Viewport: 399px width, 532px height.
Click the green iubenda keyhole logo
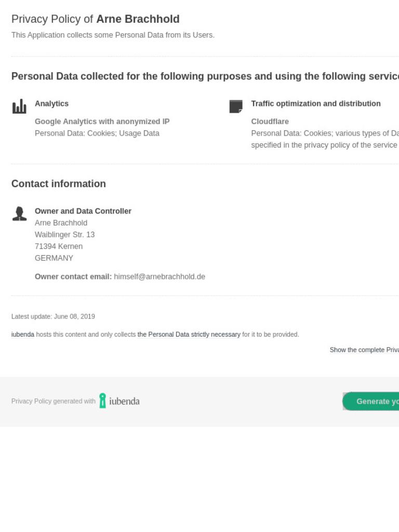(102, 401)
